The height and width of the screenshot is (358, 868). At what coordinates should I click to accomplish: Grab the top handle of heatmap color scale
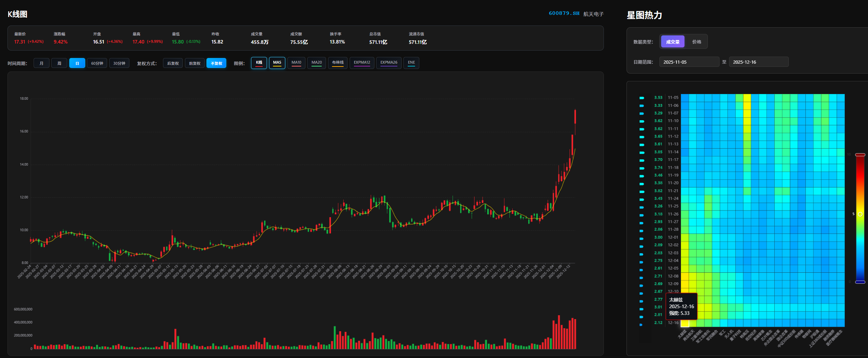(x=860, y=155)
